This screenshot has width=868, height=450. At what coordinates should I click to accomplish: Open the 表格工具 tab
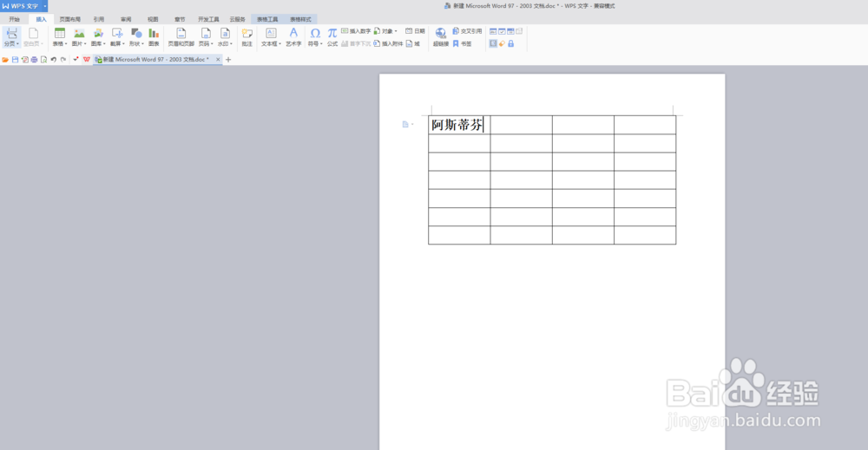[267, 19]
